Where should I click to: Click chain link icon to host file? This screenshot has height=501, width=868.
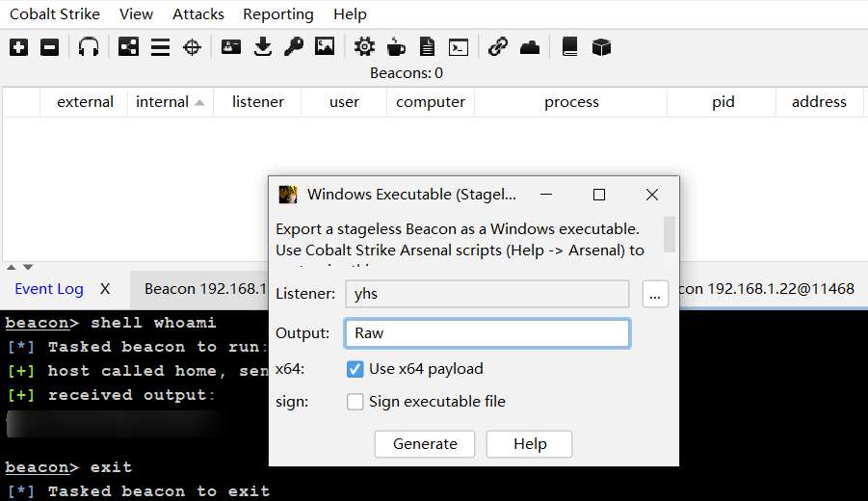(498, 47)
